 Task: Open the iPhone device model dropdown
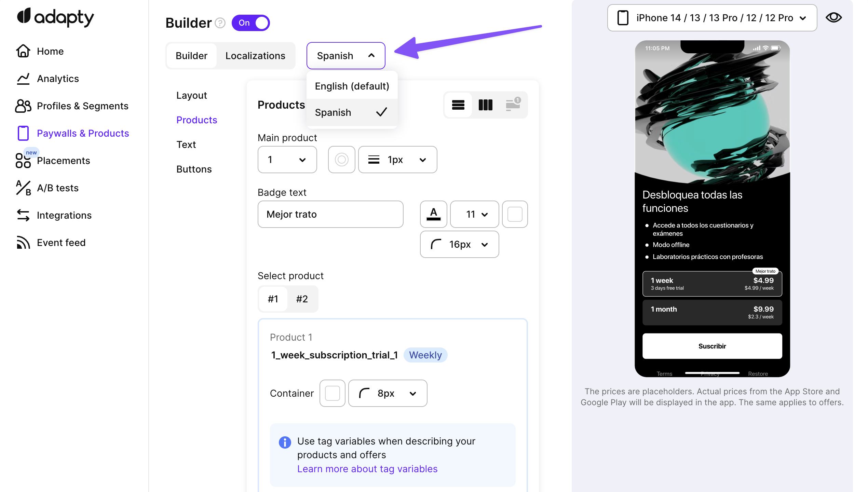[x=712, y=18]
